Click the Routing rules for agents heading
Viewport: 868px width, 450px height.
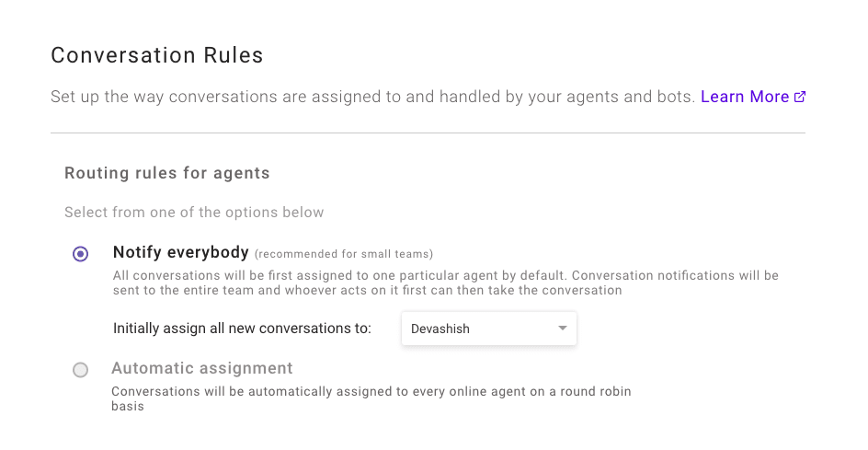coord(167,173)
